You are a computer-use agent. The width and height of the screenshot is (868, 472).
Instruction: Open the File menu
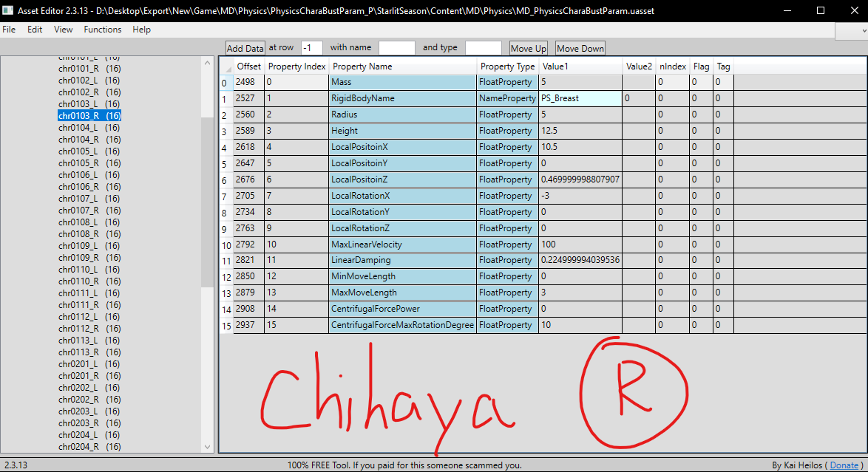pyautogui.click(x=9, y=30)
